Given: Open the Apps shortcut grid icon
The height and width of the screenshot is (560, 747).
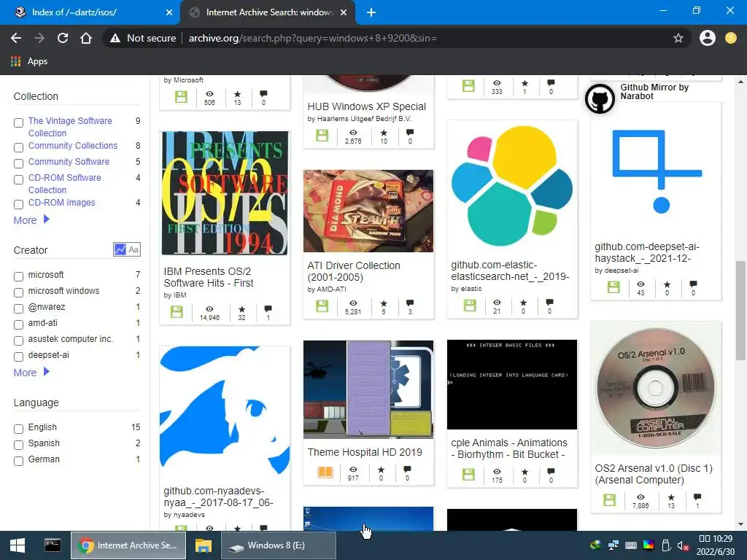Looking at the screenshot, I should pos(16,61).
